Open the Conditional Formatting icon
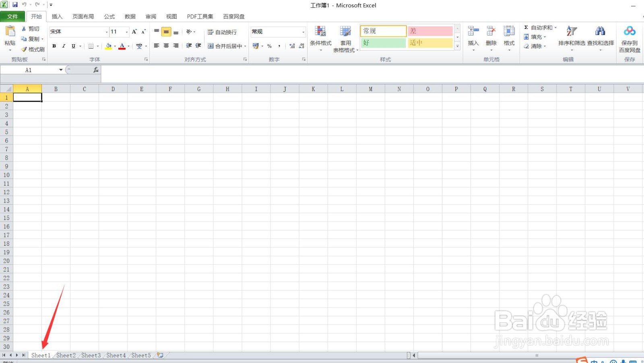Screen dimensions: 644x363 coord(320,31)
